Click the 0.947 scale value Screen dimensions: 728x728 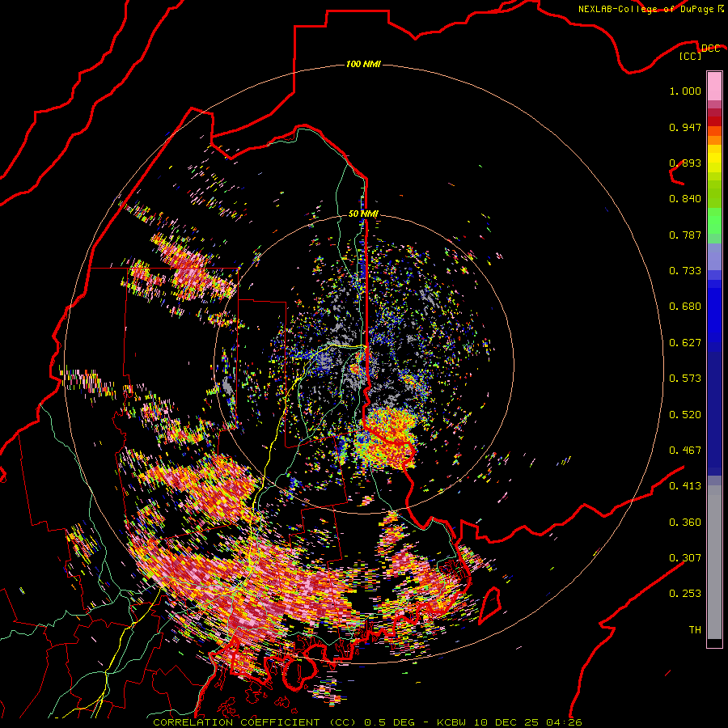point(685,127)
